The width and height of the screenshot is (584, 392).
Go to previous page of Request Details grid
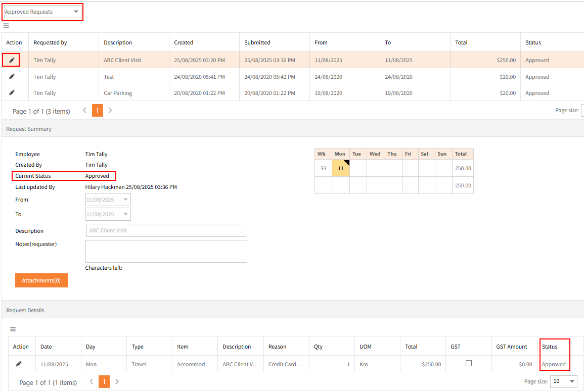(91, 381)
